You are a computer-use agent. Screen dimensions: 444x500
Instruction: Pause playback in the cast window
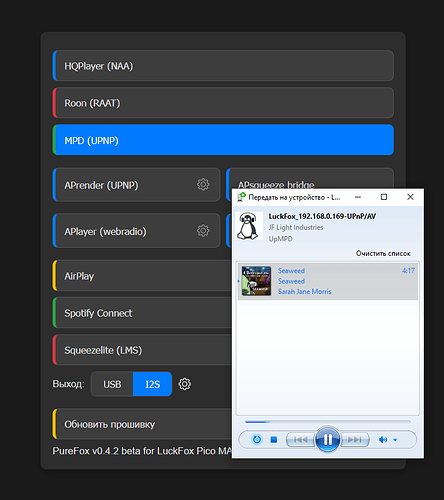[327, 440]
